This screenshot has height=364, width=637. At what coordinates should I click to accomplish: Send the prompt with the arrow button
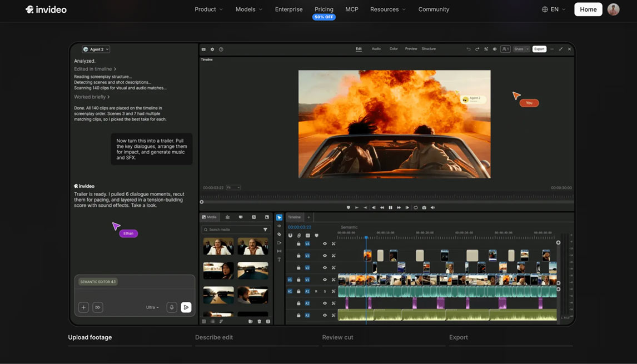[x=186, y=307]
